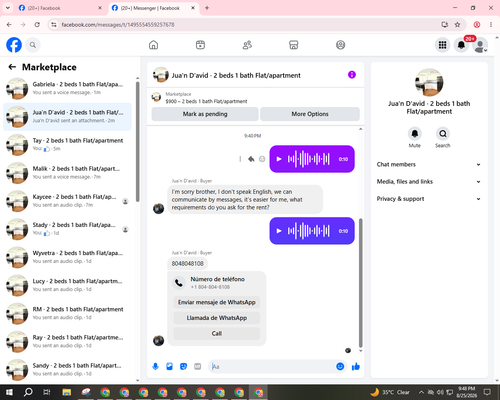The width and height of the screenshot is (500, 400).
Task: Choose a GIF icon
Action: [x=198, y=367]
